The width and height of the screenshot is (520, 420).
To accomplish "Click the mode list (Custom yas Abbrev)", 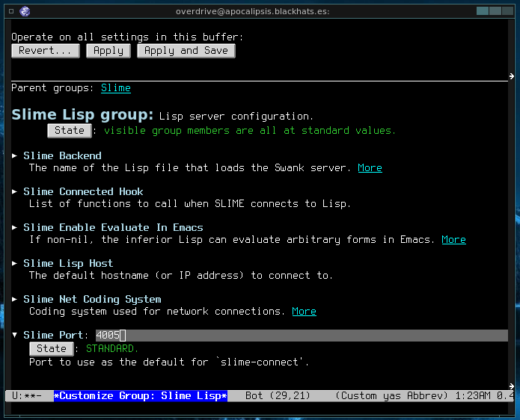I will 391,396.
